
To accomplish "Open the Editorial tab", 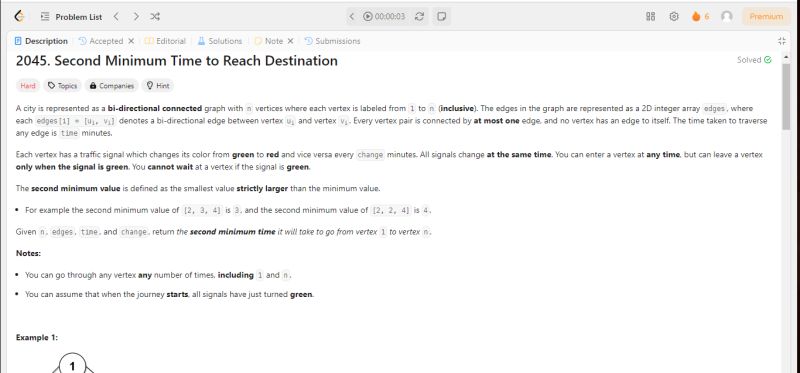I will (x=165, y=41).
